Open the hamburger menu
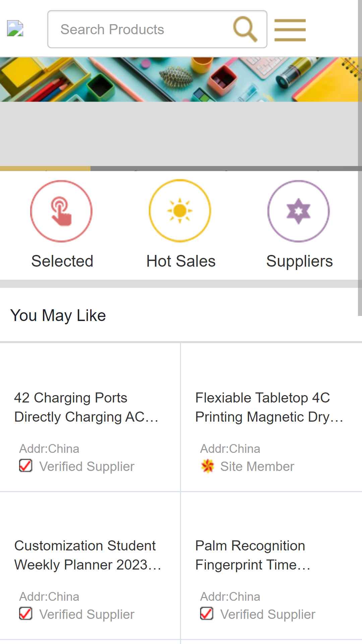Viewport: 362px width, 644px height. click(x=290, y=30)
